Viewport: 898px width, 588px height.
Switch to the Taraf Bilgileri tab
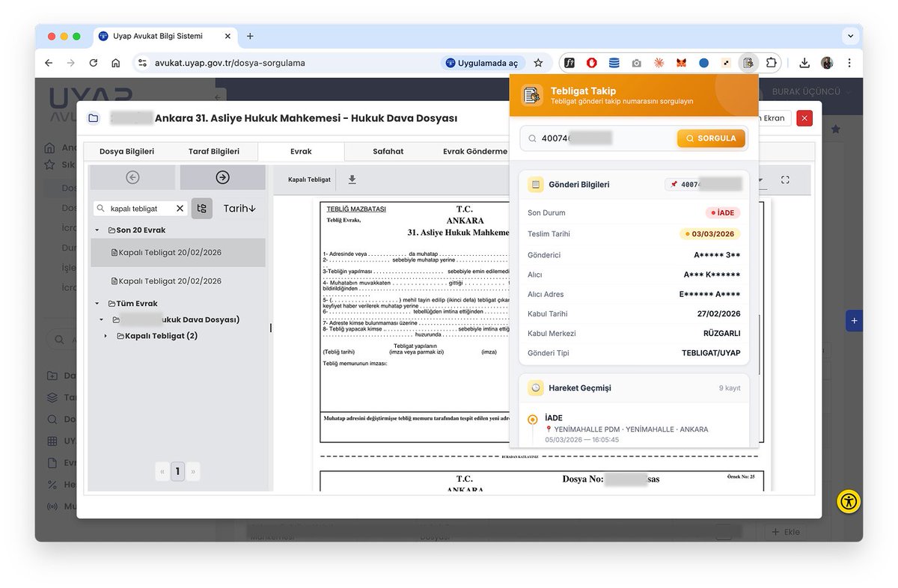click(214, 151)
